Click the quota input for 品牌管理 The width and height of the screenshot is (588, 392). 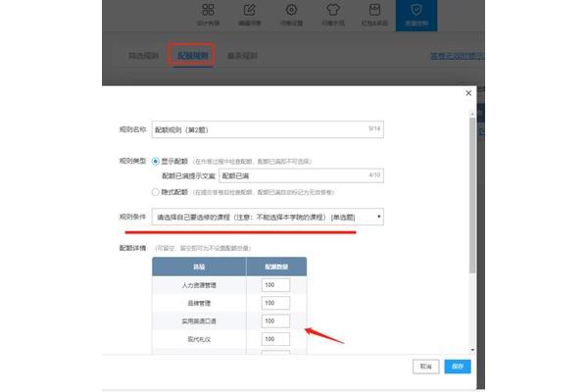tap(275, 303)
